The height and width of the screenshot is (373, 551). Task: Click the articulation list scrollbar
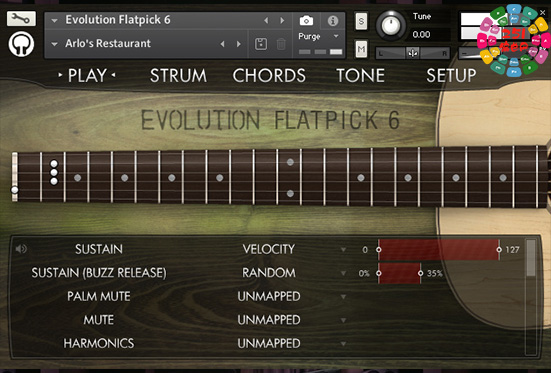coord(531,258)
